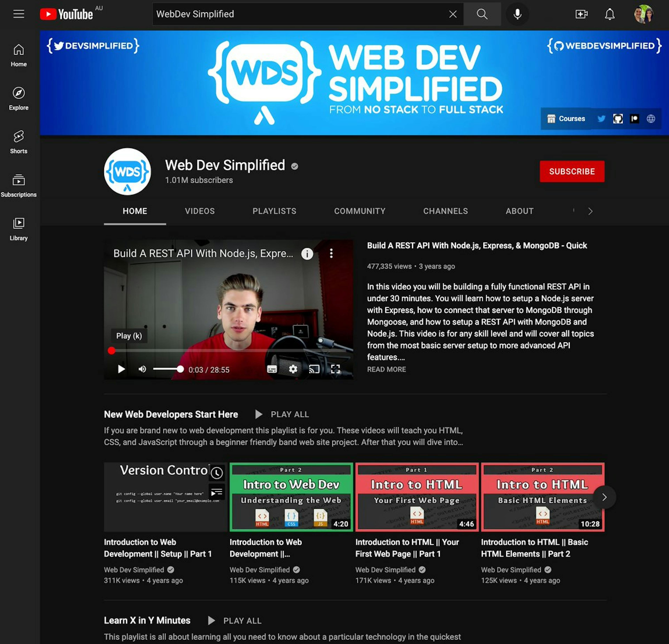Screen dimensions: 669x644
Task: Add the Version Control video to Watch later
Action: tap(216, 473)
